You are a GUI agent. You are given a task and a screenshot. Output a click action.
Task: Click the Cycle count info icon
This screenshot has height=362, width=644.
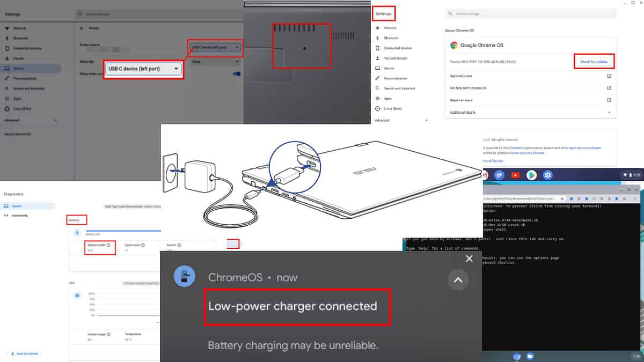click(142, 245)
